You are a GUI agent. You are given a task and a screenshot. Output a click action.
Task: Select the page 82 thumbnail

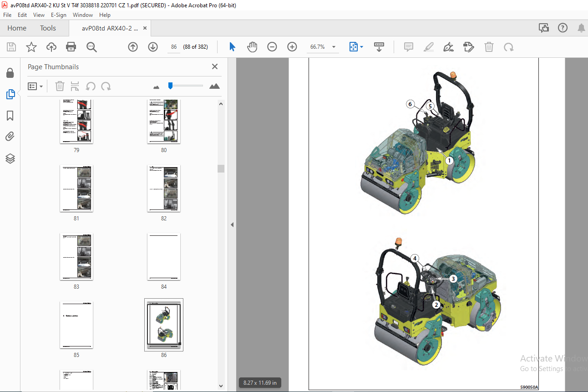pyautogui.click(x=164, y=188)
